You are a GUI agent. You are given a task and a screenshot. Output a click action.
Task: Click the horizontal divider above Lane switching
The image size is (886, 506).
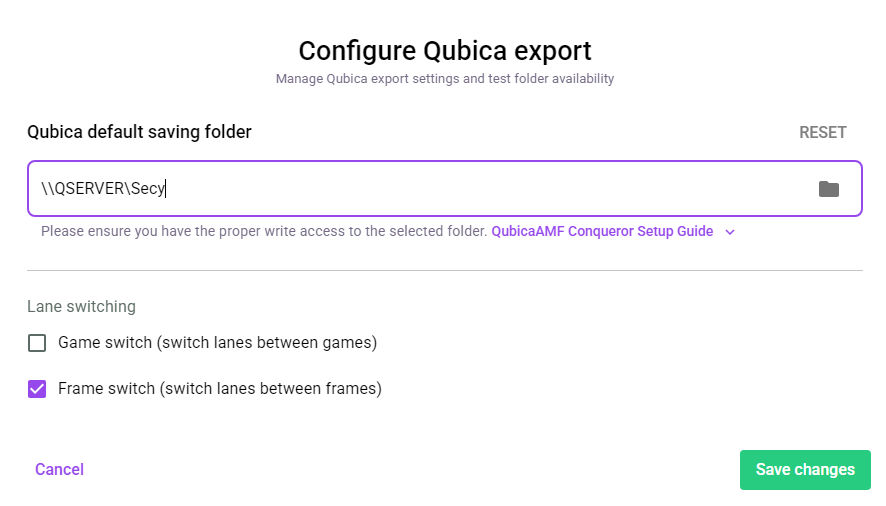click(x=445, y=270)
